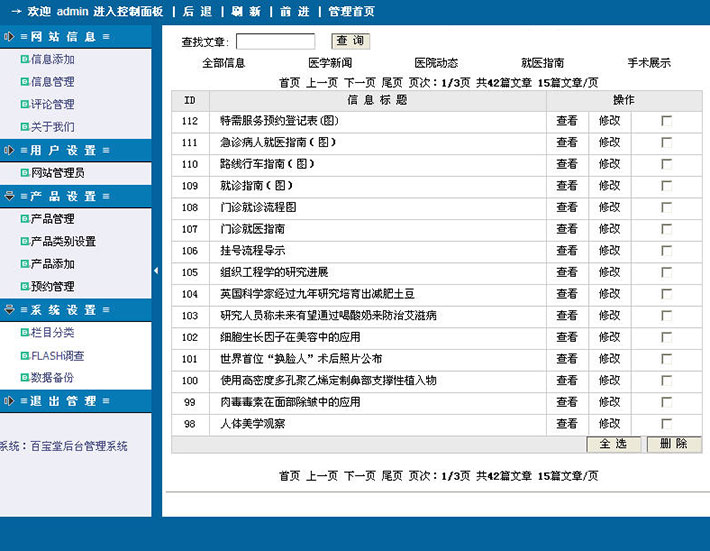Click the icon beside 预约管理

(24, 287)
